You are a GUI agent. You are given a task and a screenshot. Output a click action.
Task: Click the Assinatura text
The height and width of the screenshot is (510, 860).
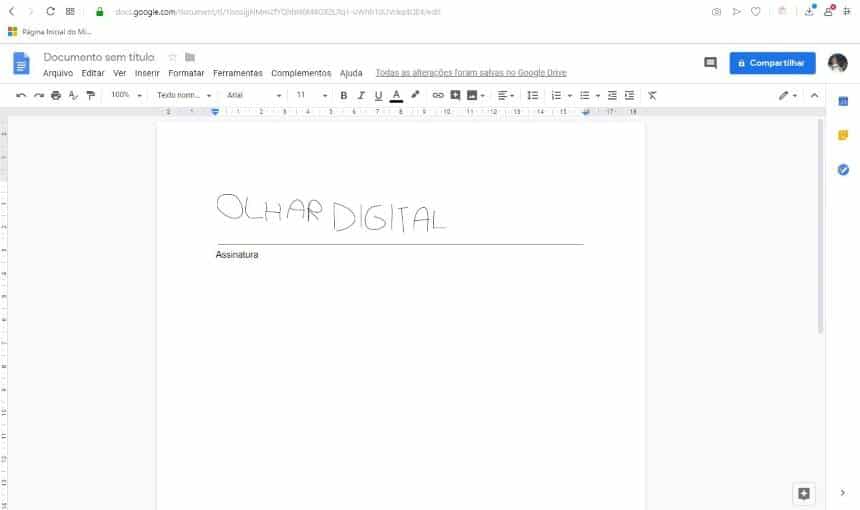[237, 255]
